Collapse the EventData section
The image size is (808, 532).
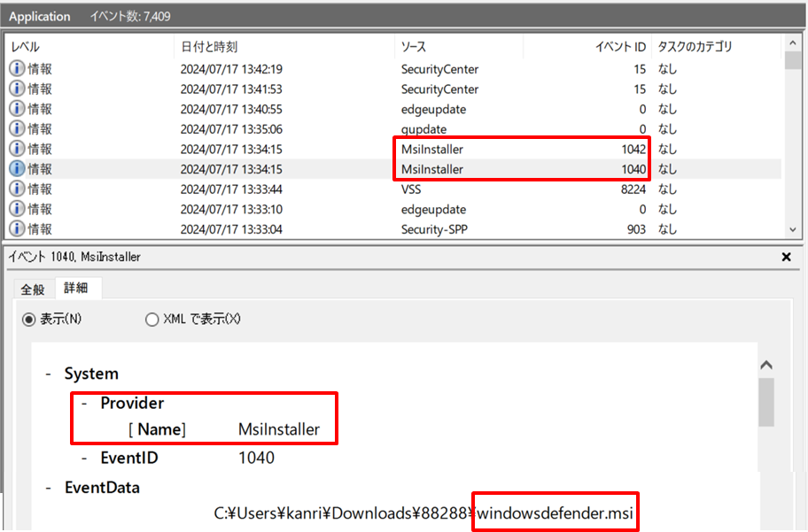(46, 487)
